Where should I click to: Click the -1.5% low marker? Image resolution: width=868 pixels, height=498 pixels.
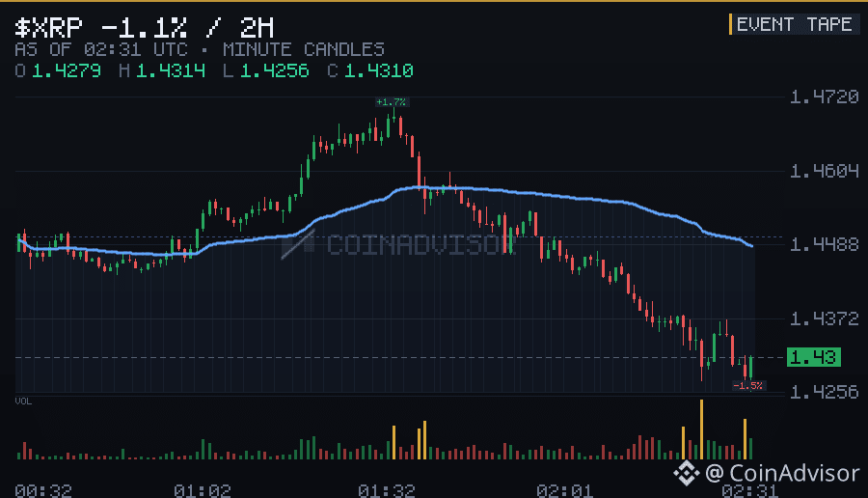[x=747, y=385]
